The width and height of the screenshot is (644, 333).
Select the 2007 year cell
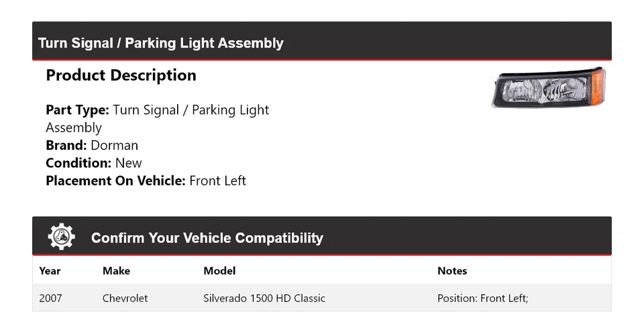(x=51, y=298)
